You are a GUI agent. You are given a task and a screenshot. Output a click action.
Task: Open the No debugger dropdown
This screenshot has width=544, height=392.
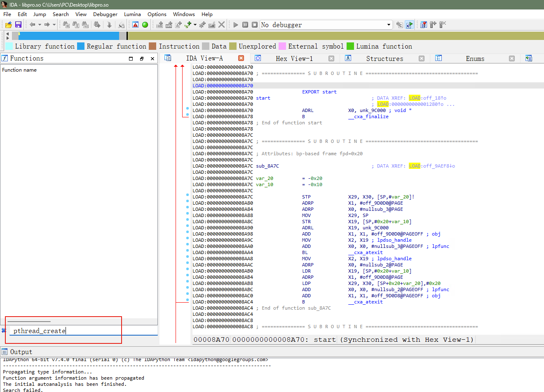326,25
